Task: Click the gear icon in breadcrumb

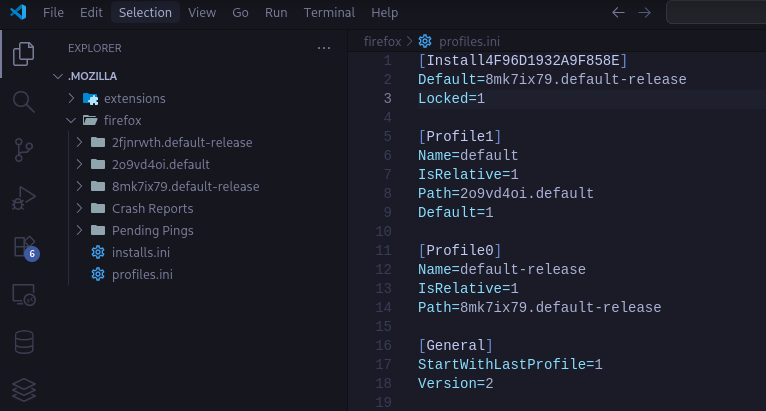Action: tap(425, 42)
